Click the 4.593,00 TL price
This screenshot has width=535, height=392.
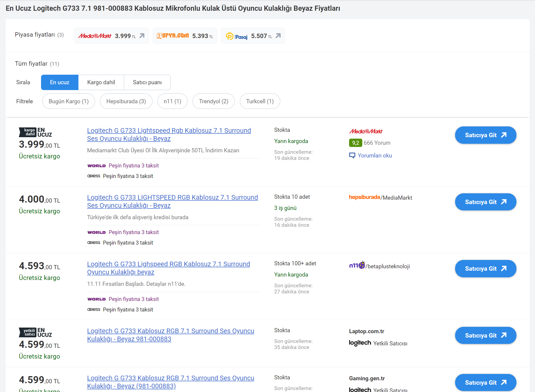point(40,266)
